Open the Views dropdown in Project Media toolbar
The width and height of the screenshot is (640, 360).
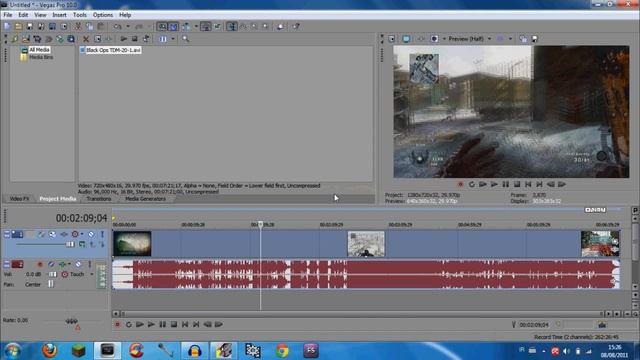(173, 39)
